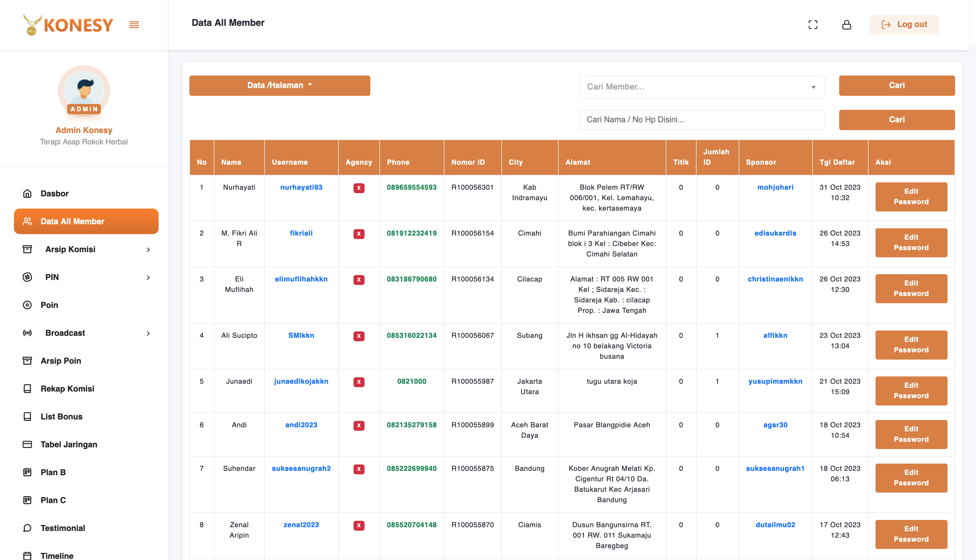Click red X agency badge for Nurhayati
Viewport: 976px width, 560px height.
359,188
